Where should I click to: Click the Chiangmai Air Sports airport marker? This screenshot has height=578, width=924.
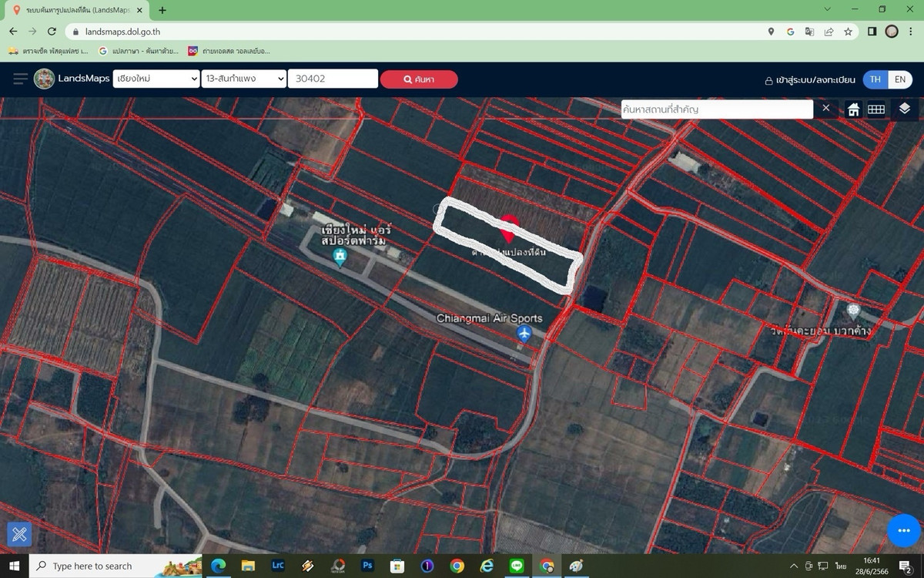pyautogui.click(x=524, y=334)
